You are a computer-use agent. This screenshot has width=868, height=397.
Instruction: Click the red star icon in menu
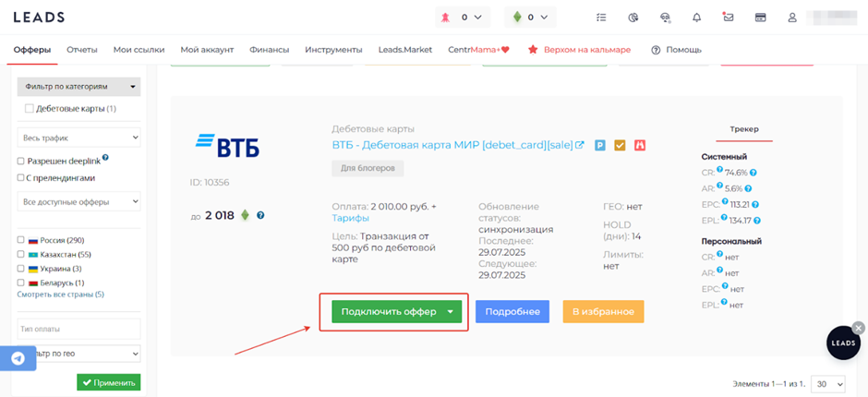tap(533, 50)
